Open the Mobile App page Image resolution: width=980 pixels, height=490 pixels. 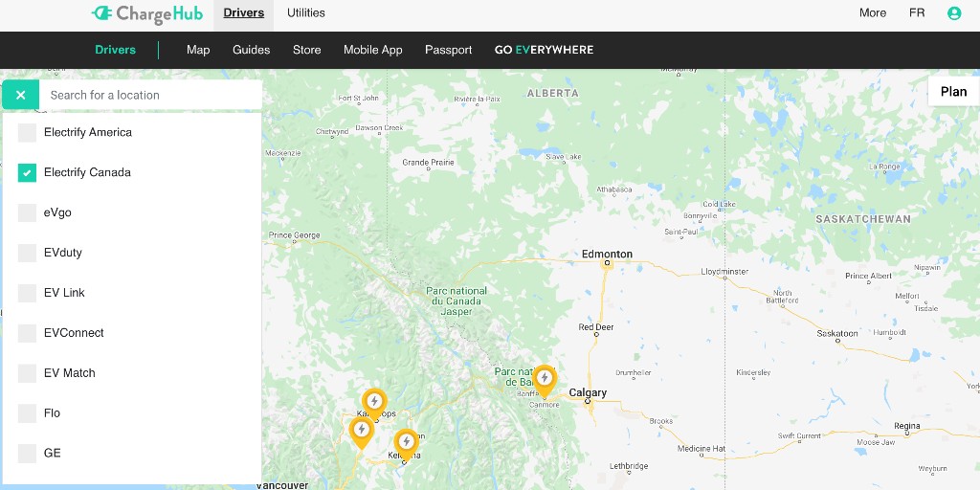click(373, 50)
